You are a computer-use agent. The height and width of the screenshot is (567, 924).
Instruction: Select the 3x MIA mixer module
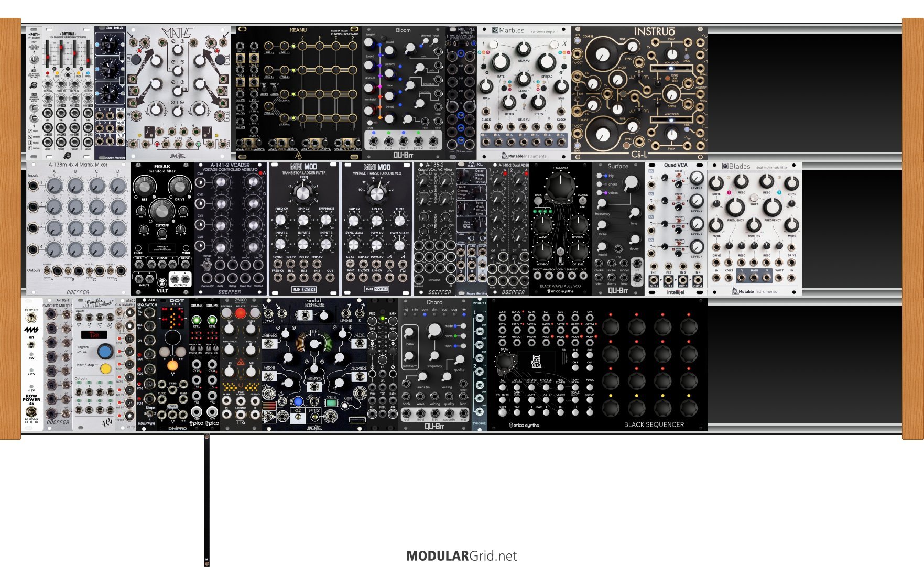pos(110,93)
